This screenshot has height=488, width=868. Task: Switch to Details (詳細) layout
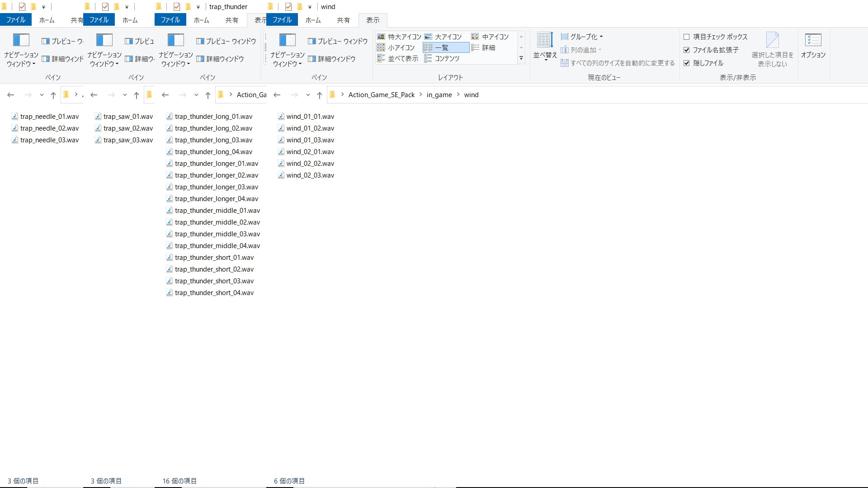click(x=483, y=47)
